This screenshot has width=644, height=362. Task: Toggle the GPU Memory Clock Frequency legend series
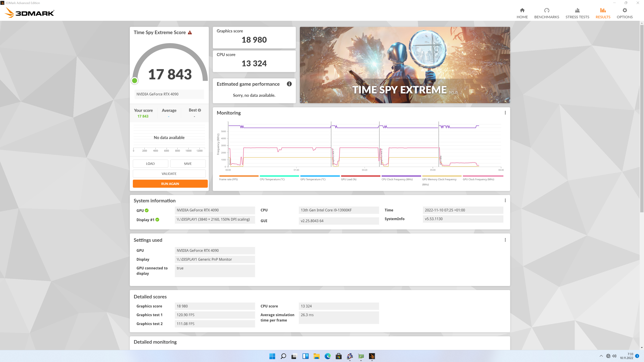pyautogui.click(x=442, y=181)
